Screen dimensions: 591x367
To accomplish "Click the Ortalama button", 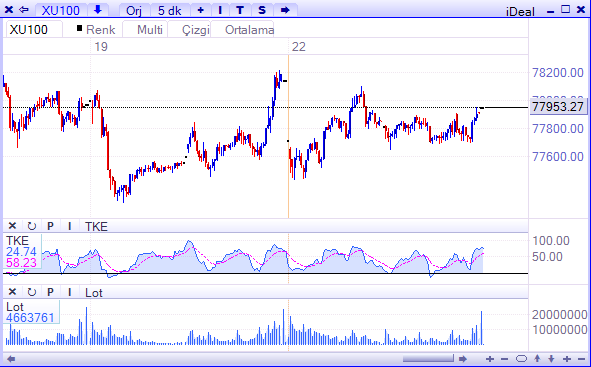I will tap(249, 30).
